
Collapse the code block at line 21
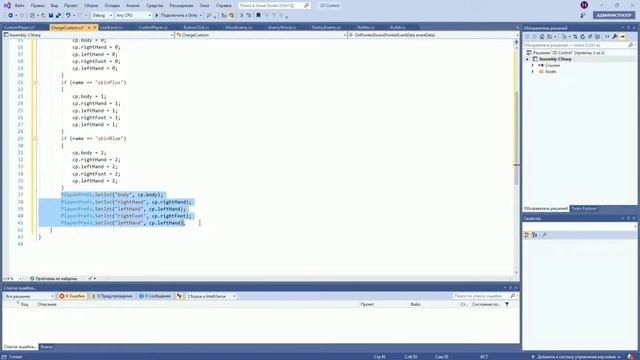[x=36, y=82]
